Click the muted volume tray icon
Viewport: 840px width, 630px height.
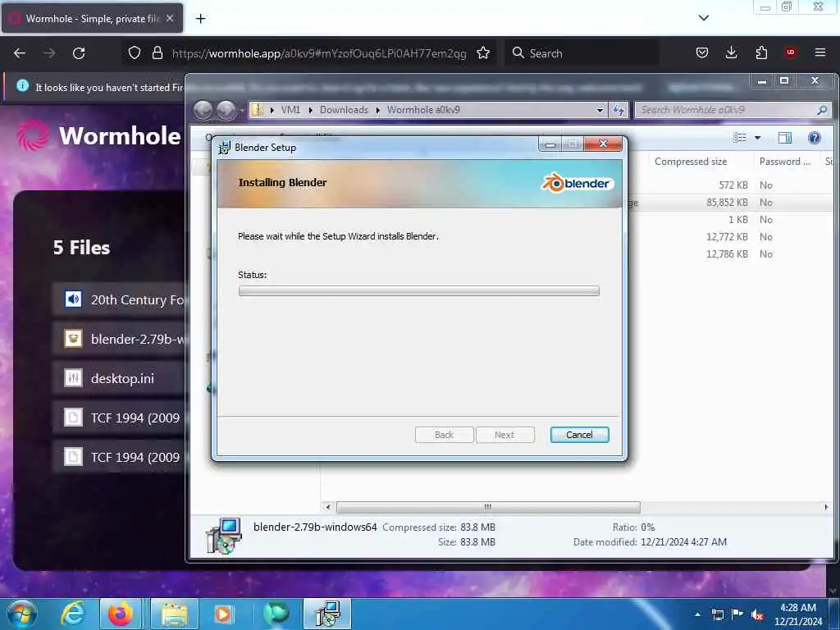tap(757, 614)
